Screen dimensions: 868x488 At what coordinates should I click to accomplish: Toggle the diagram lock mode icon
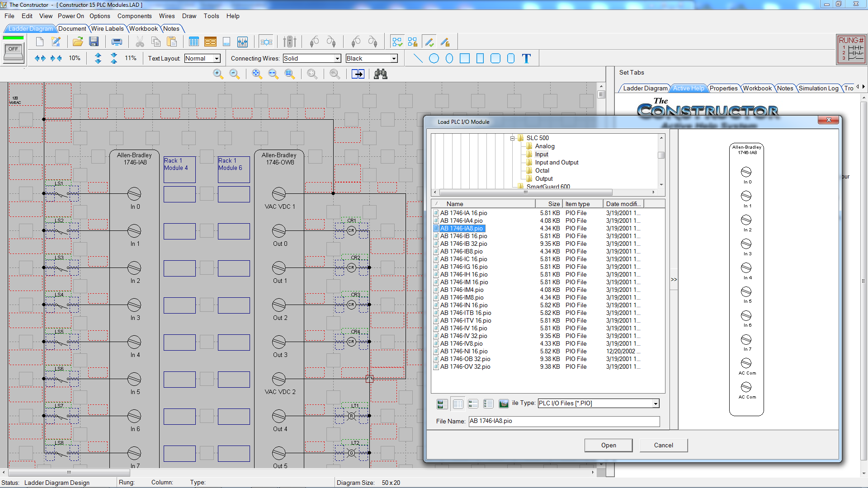pos(412,42)
